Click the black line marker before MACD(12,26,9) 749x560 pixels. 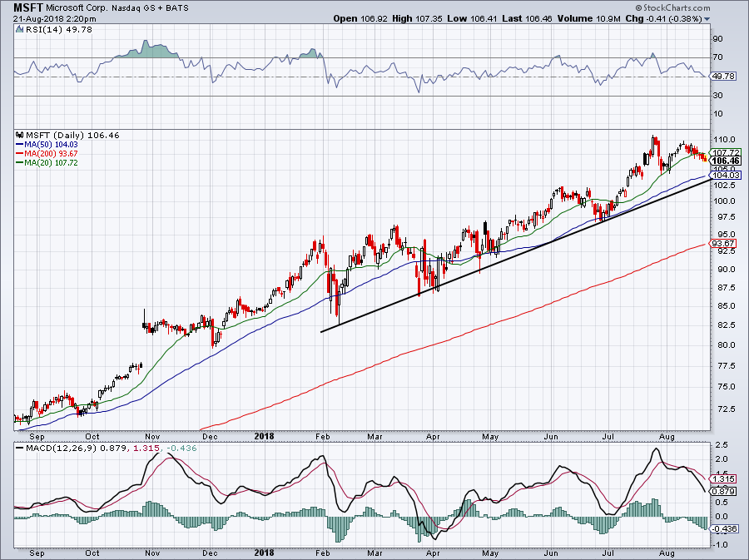pos(20,448)
